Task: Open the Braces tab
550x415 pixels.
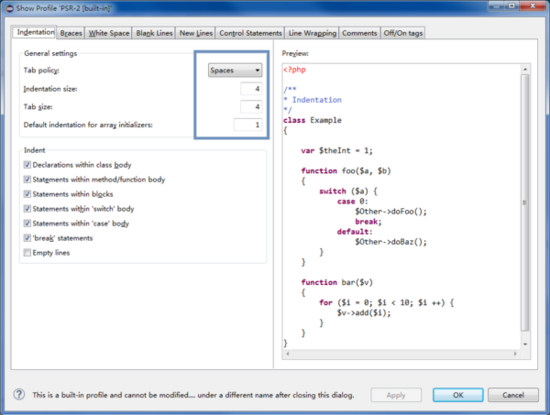Action: 71,33
